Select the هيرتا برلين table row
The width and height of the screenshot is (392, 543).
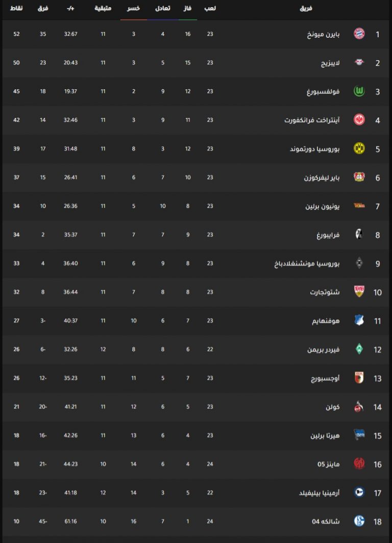pyautogui.click(x=195, y=435)
